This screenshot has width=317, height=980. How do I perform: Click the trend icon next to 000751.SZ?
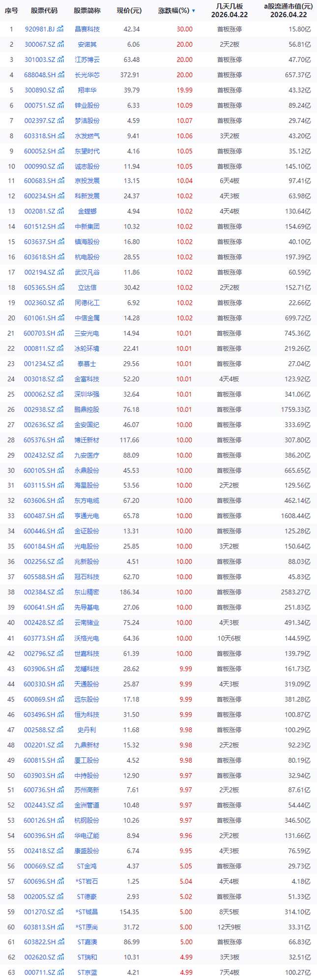pos(61,106)
